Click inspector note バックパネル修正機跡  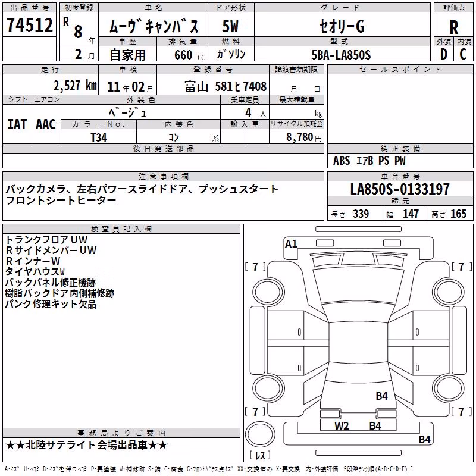click(x=51, y=283)
